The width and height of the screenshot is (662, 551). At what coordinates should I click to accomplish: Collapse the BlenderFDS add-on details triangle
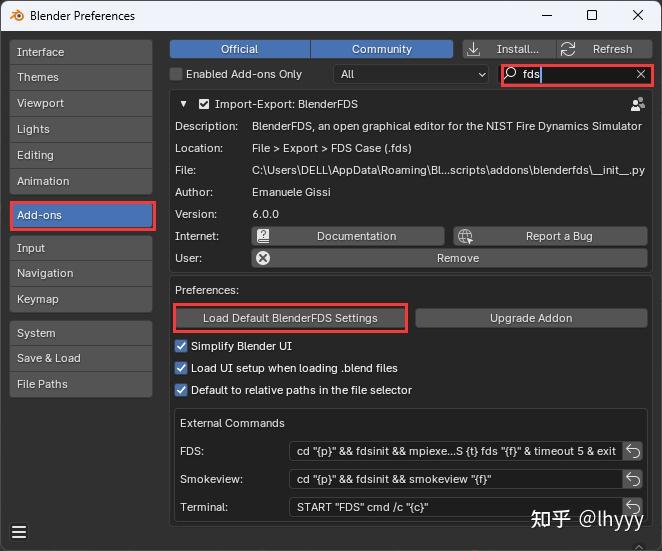click(x=183, y=104)
